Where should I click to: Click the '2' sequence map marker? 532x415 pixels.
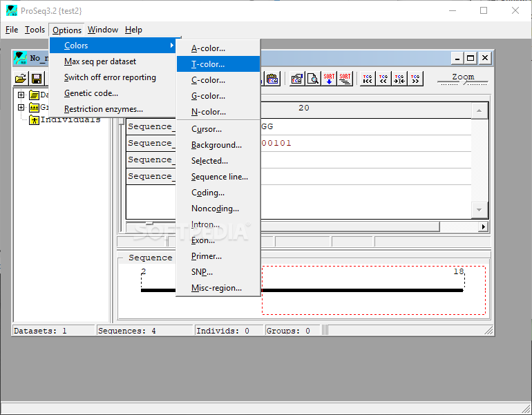(x=144, y=271)
